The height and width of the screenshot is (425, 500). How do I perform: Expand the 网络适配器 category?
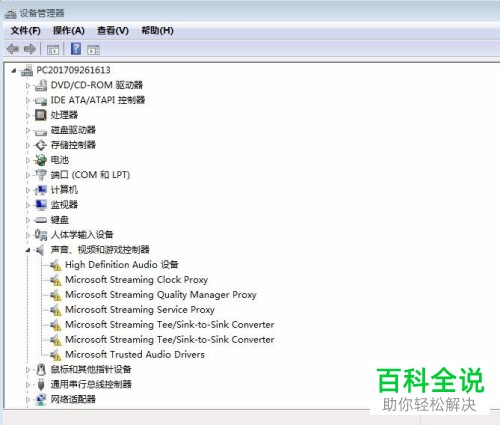28,399
